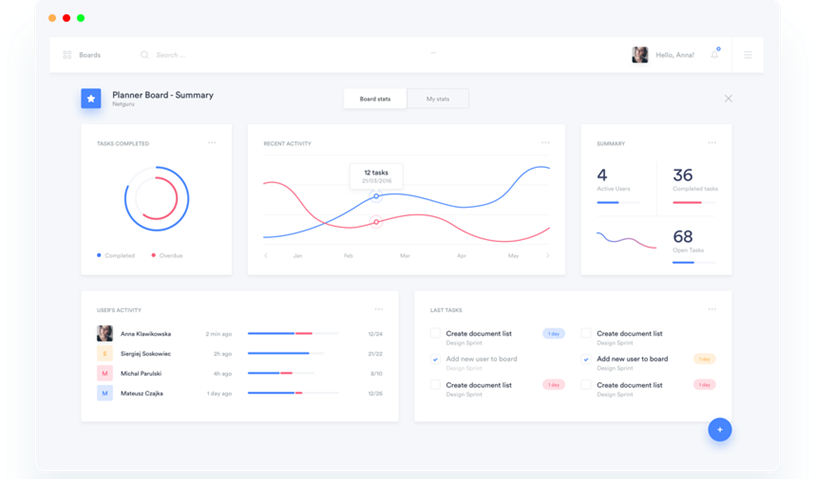Check bottom Create document list, right column
Screen dimensions: 815x479
coord(586,384)
